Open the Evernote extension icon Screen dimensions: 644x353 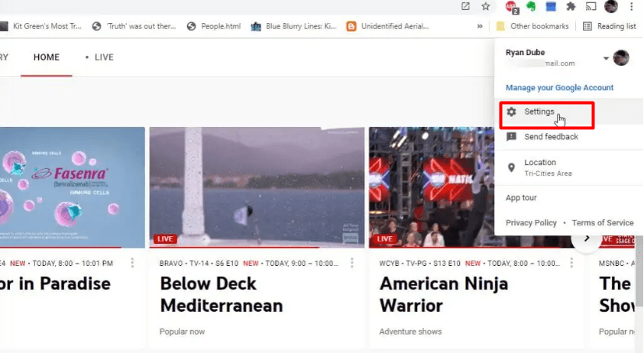[x=532, y=7]
